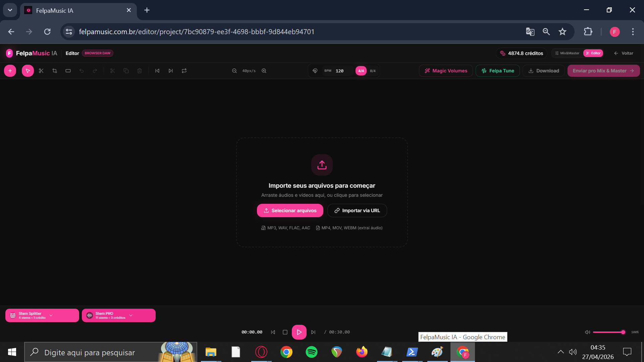Switch time signature to 8/4

tap(373, 71)
